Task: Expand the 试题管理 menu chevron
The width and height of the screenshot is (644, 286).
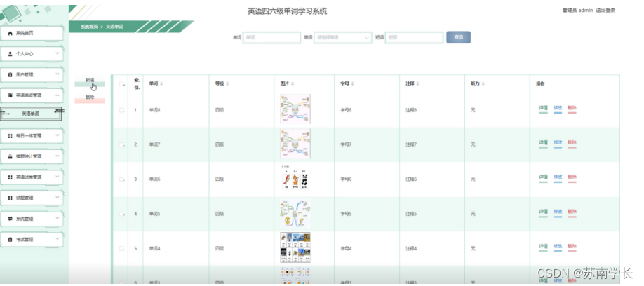Action: point(57,198)
